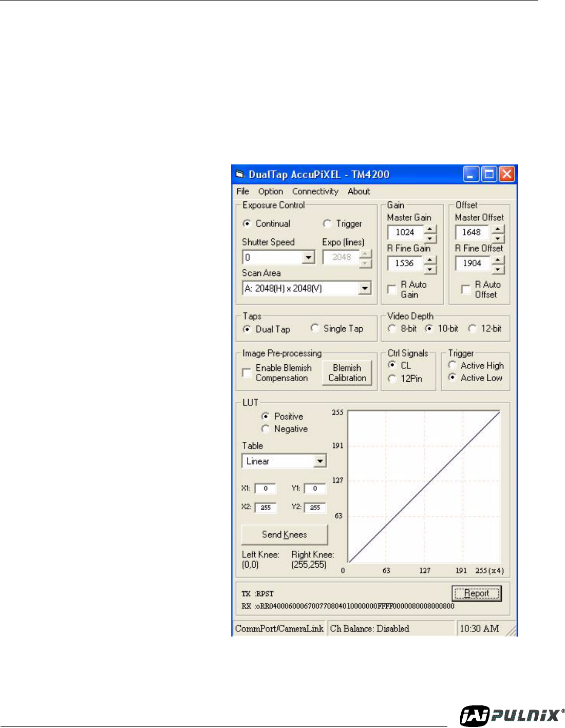Enable Blemish Compensation checkbox
Image resolution: width=565 pixels, height=728 pixels.
[x=247, y=372]
